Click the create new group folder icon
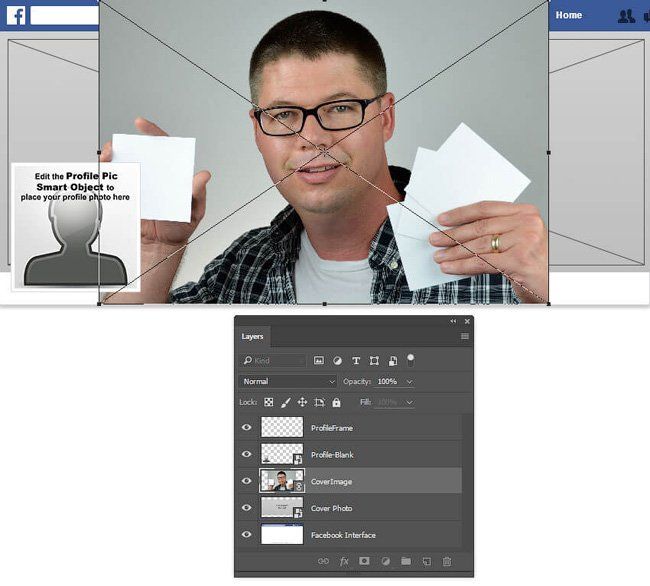Screen dimensions: 650x586 [406, 561]
